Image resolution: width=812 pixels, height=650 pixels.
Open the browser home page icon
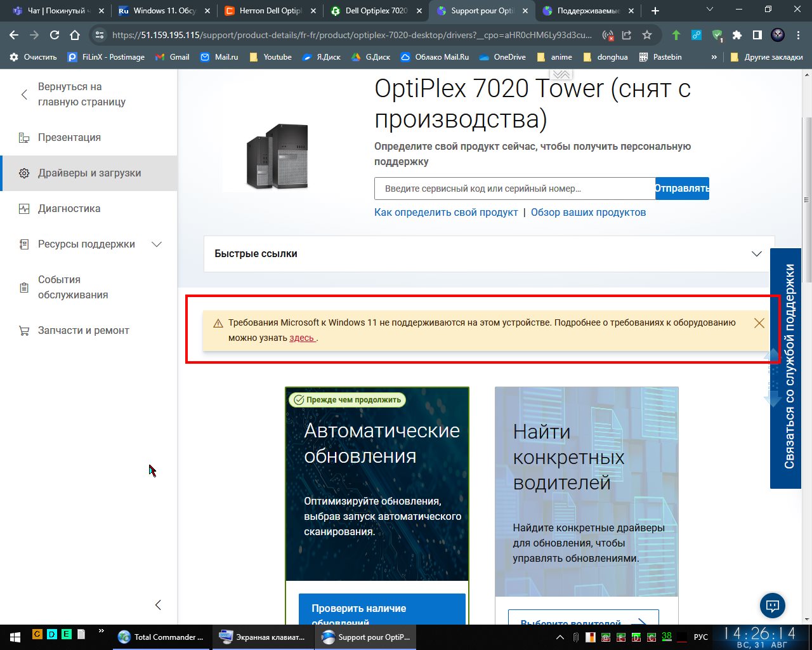point(75,36)
